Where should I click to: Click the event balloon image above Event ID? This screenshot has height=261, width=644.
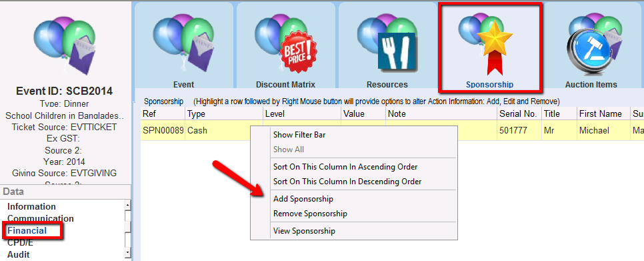coord(65,45)
